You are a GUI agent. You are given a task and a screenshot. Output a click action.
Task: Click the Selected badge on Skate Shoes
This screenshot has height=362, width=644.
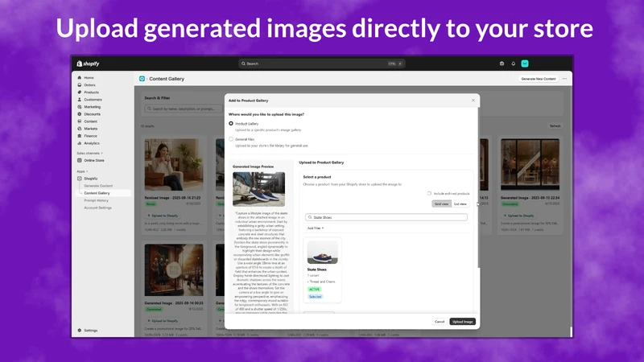click(x=315, y=297)
